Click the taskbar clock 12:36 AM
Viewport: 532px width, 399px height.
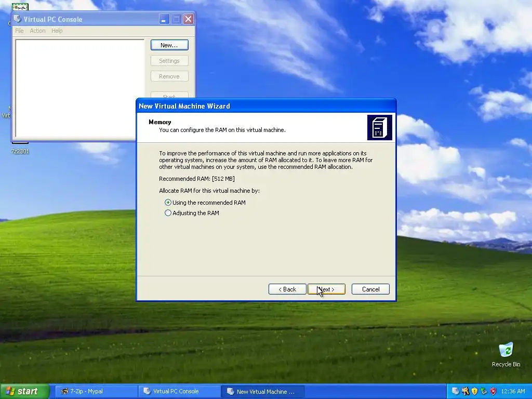[513, 391]
